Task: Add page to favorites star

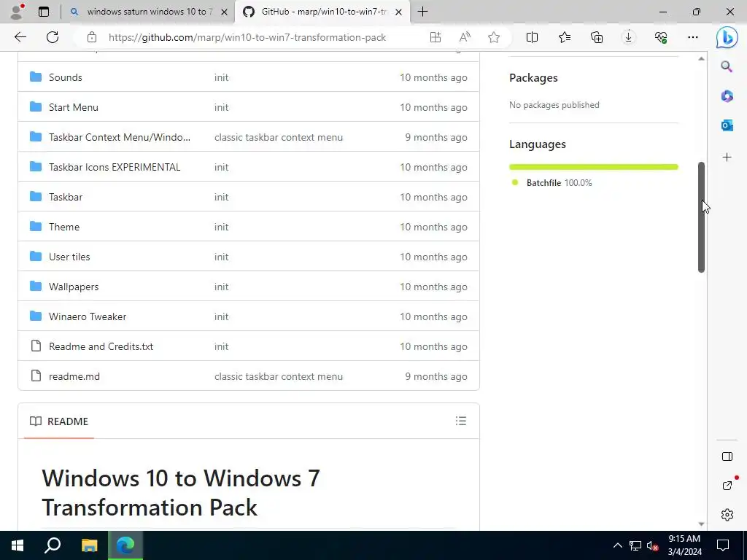Action: [494, 37]
